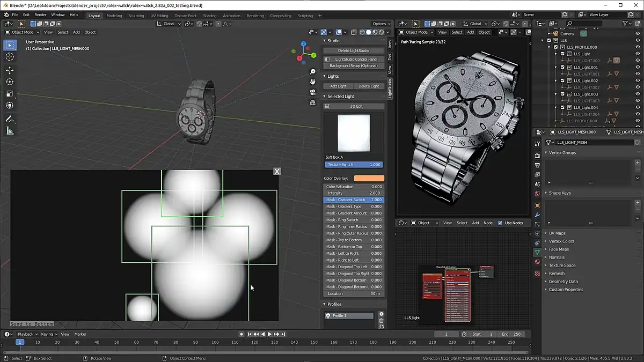This screenshot has width=644, height=362.
Task: Select the Move tool in left toolbar
Action: (x=10, y=70)
